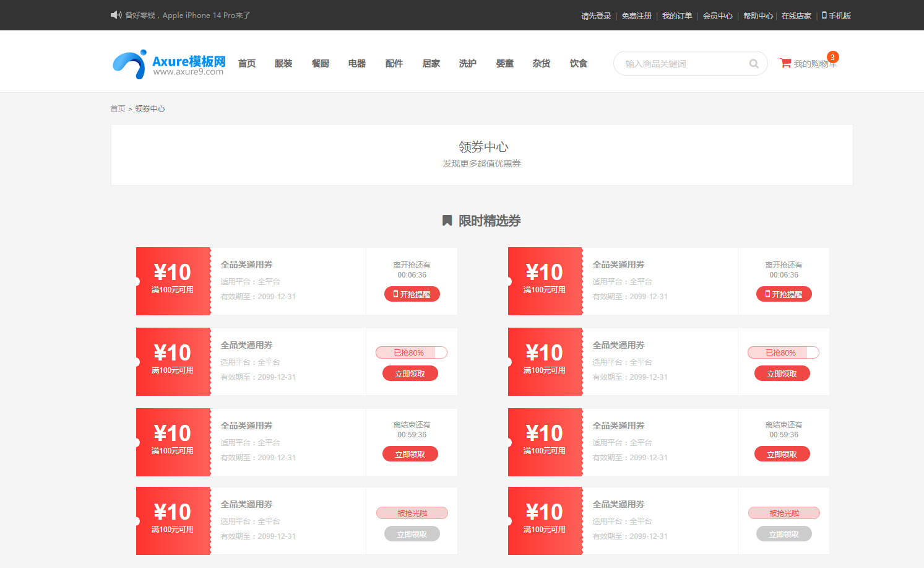Screen dimensions: 924x568
Task: Click 我的购物车 text link
Action: click(x=815, y=64)
